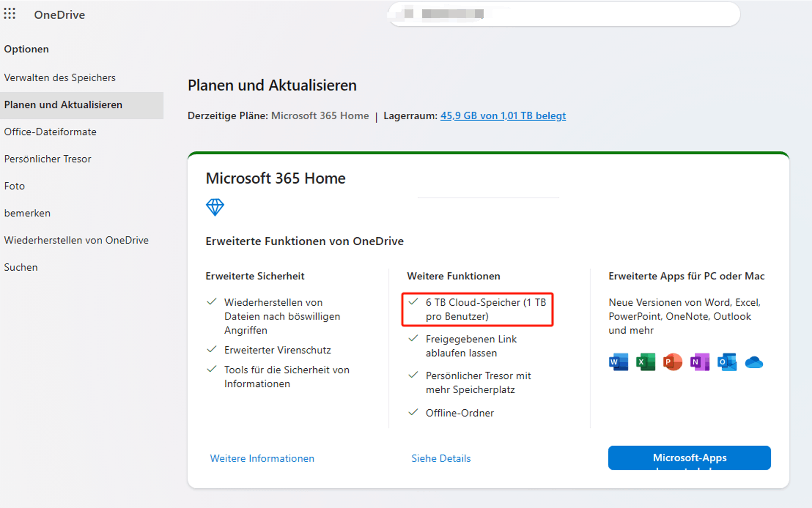Click the Optionen sidebar heading
812x508 pixels.
tap(26, 49)
